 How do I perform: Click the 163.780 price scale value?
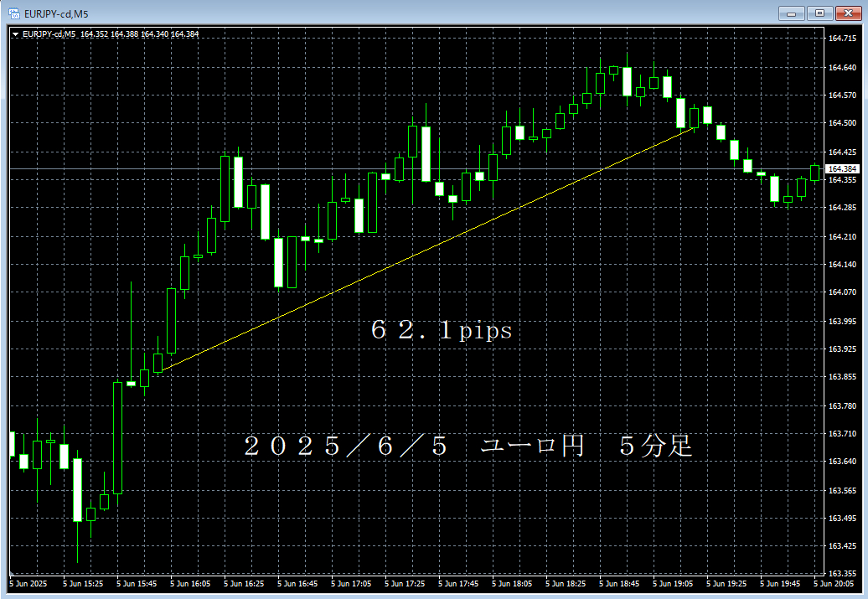point(842,406)
